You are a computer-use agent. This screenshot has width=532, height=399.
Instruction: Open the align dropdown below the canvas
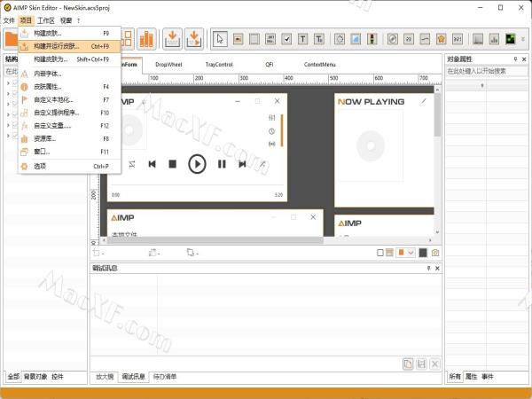click(x=105, y=253)
